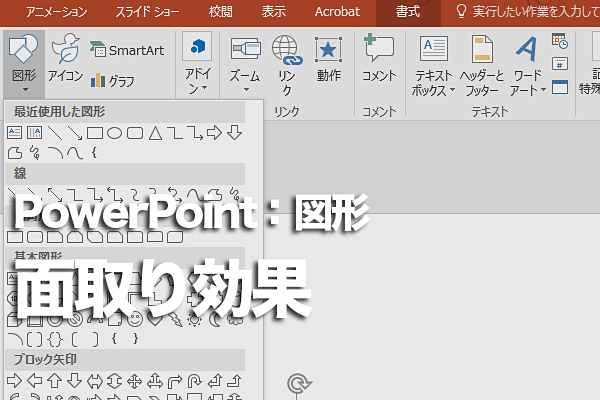Select snip diagonal corner rectangle shape
Viewport: 600px width, 400px height.
click(x=95, y=237)
